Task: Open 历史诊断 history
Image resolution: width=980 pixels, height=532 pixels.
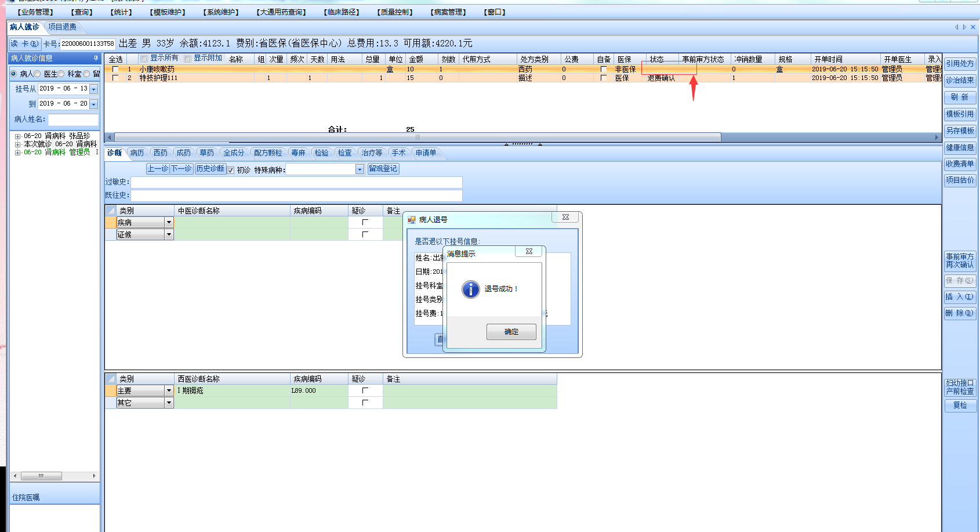Action: point(210,169)
